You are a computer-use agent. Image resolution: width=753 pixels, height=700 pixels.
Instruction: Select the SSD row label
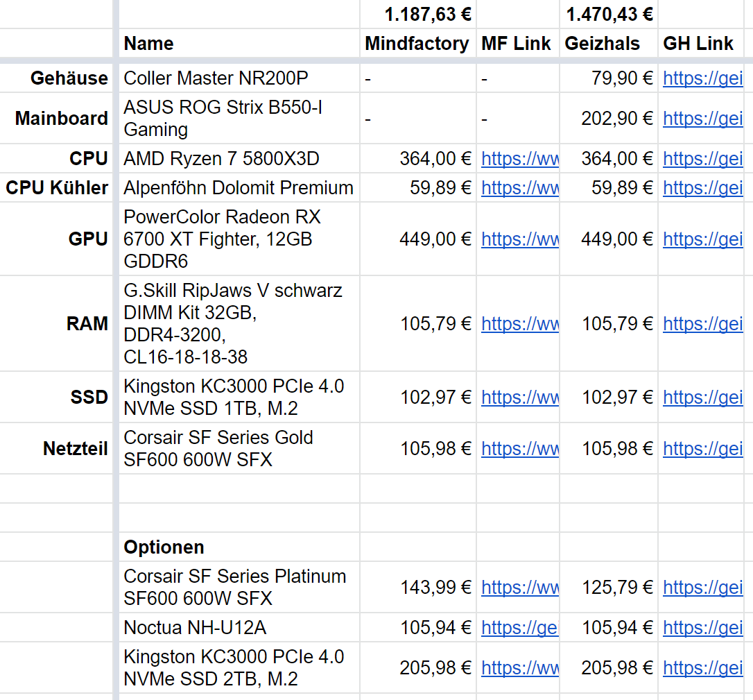tap(56, 398)
